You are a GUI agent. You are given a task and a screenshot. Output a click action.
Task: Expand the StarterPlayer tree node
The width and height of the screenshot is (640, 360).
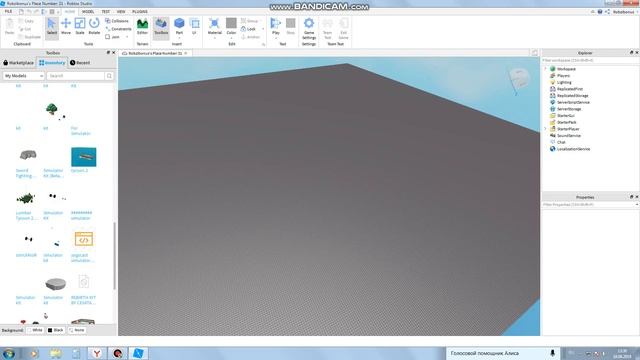546,129
